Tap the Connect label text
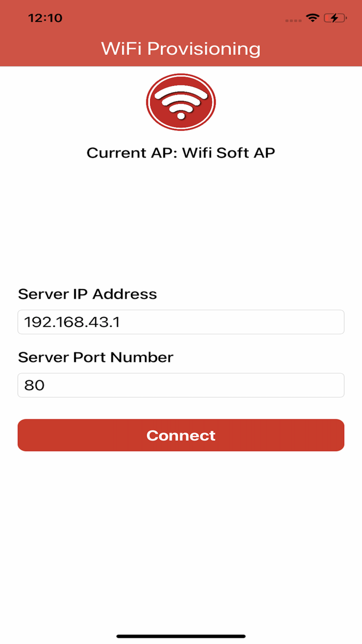Viewport: 362px width, 644px height. (181, 435)
